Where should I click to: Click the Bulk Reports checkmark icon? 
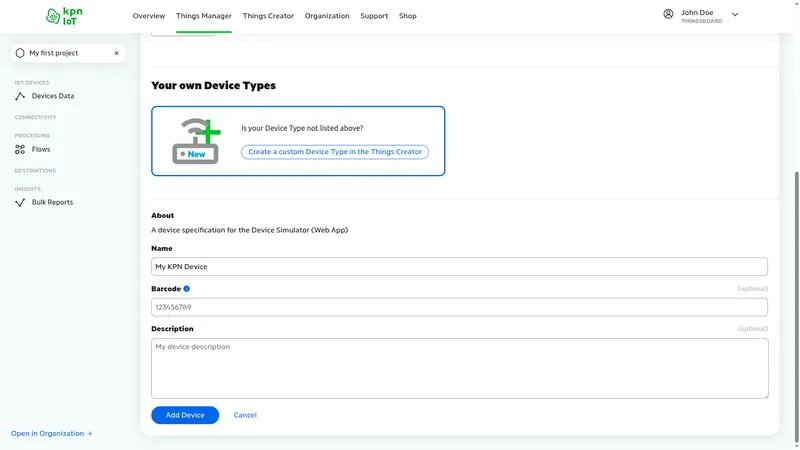(20, 203)
